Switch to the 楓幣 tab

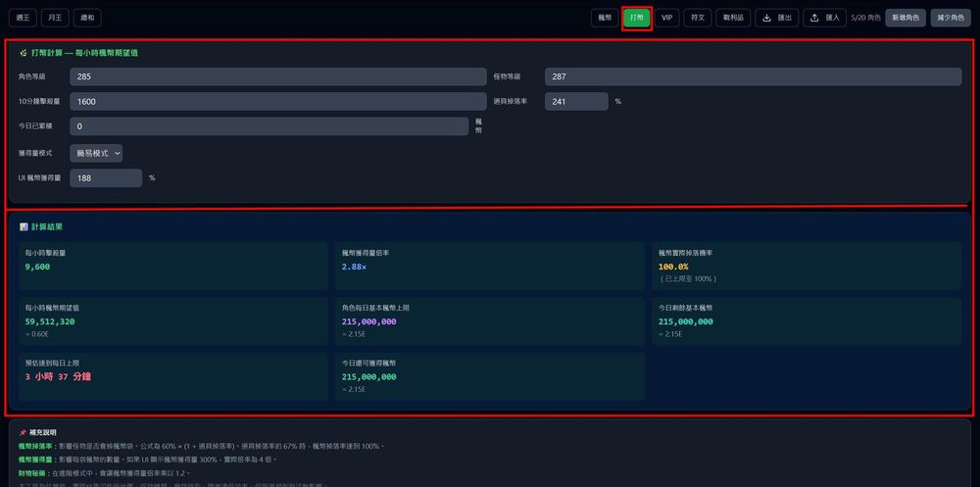tap(605, 19)
